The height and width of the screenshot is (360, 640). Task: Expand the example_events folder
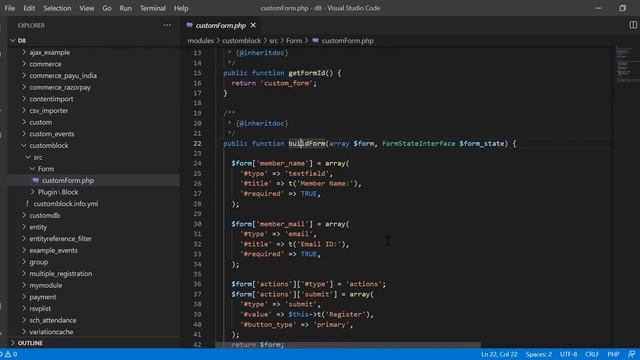pos(24,250)
